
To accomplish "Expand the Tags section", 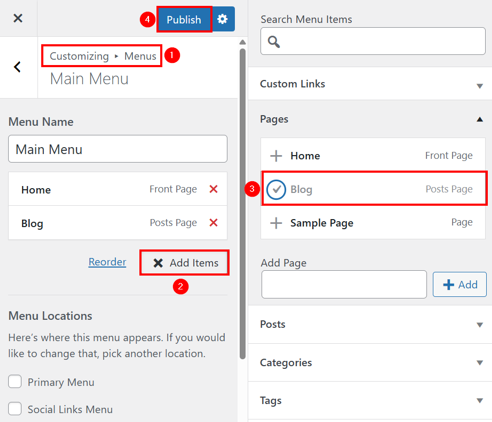I will (370, 400).
